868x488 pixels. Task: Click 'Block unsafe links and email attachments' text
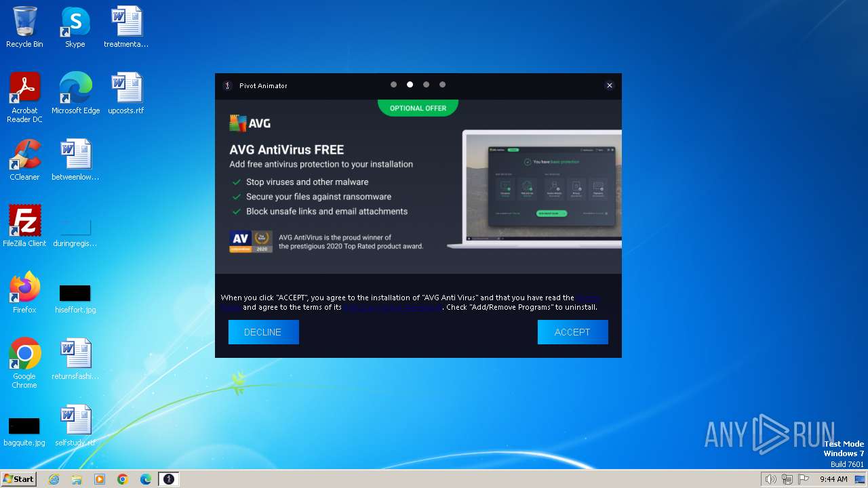point(327,211)
